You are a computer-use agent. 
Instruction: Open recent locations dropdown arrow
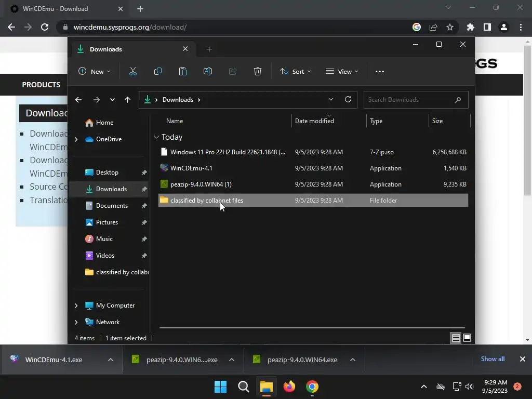[x=112, y=100]
